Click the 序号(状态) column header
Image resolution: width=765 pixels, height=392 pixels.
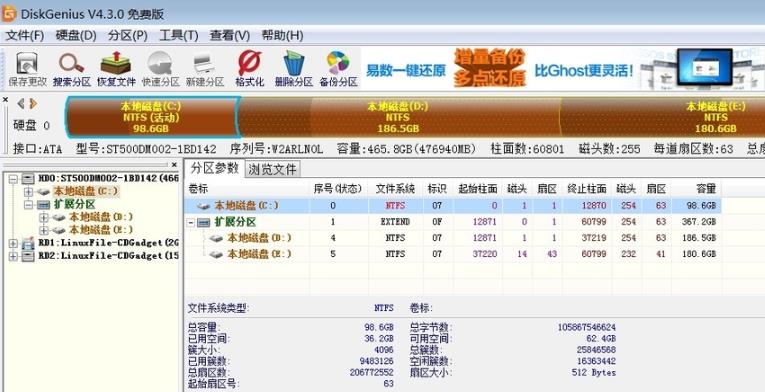(x=338, y=188)
